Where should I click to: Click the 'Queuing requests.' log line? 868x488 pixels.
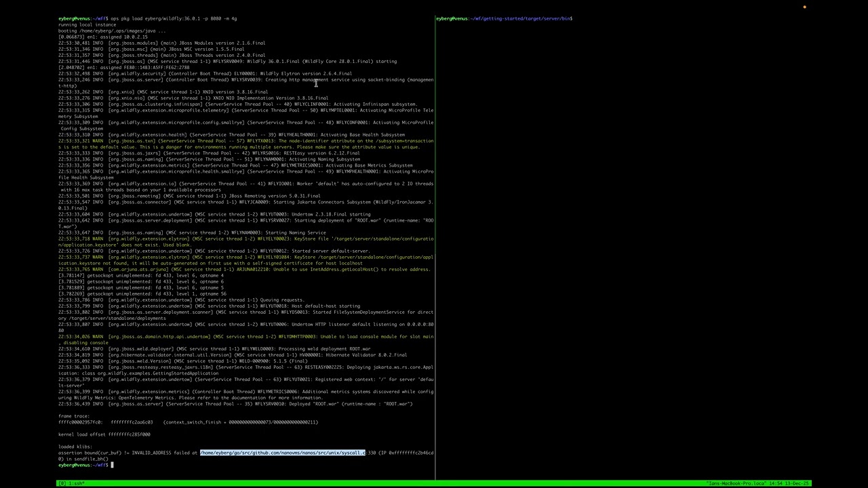pos(181,299)
